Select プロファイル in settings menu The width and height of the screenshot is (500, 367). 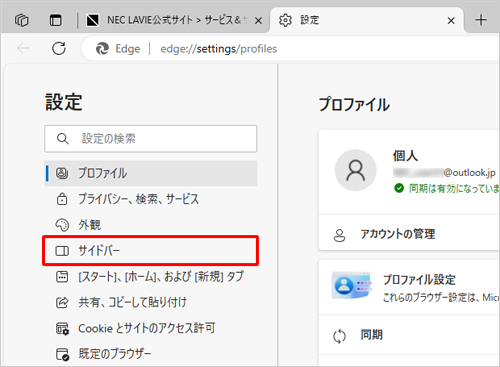coord(151,173)
